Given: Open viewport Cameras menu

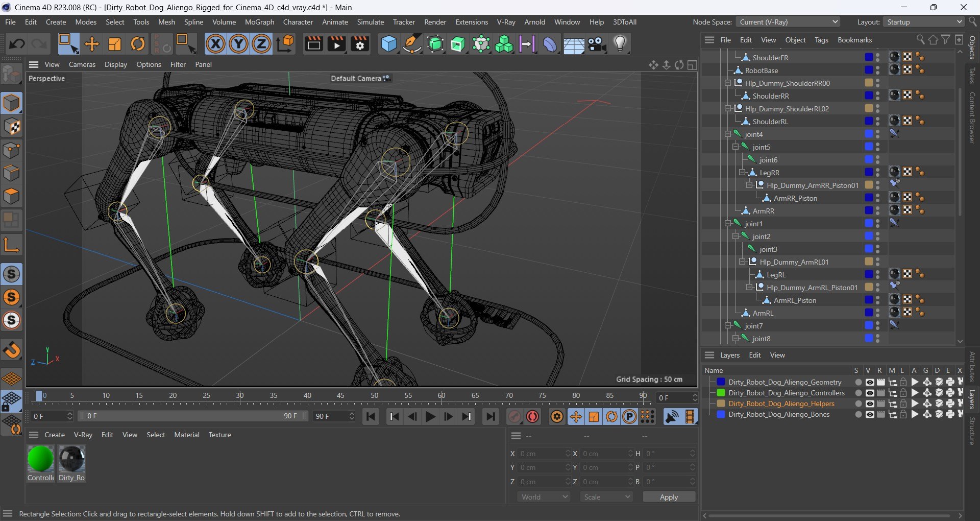Looking at the screenshot, I should pos(82,64).
